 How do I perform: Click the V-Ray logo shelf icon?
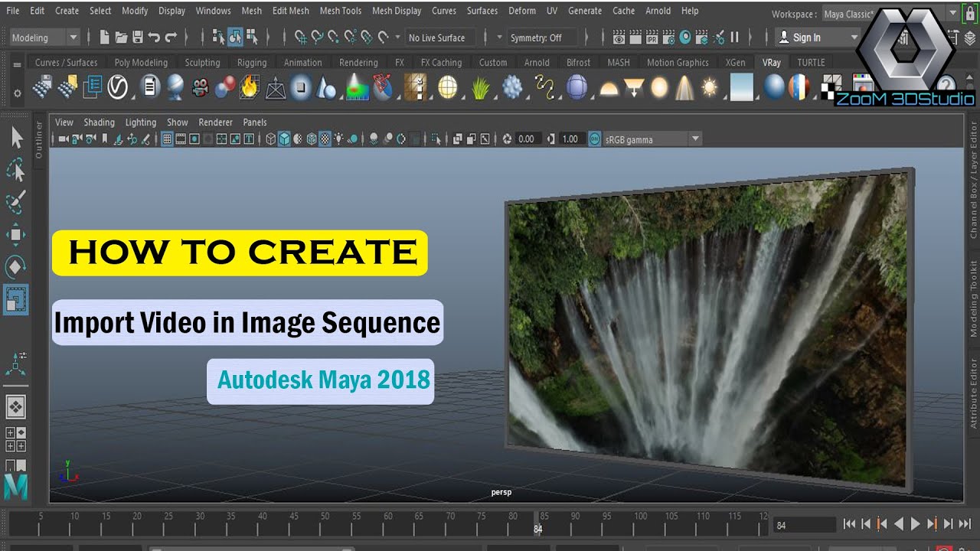[x=117, y=87]
